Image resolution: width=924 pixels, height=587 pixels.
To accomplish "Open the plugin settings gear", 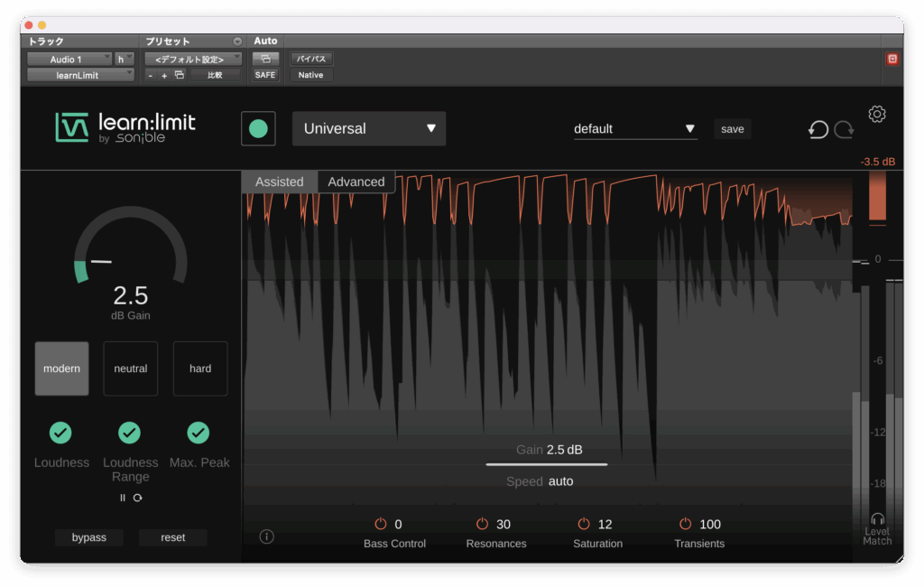I will point(877,114).
